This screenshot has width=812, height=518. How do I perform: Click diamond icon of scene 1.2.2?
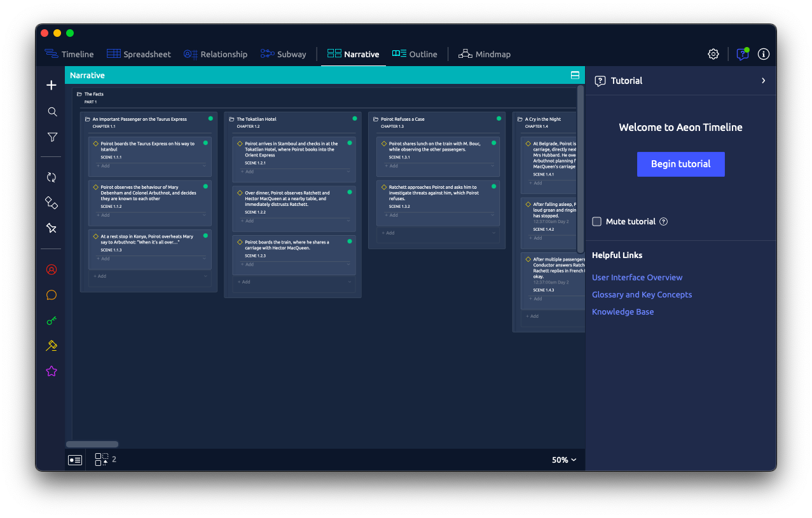click(240, 193)
